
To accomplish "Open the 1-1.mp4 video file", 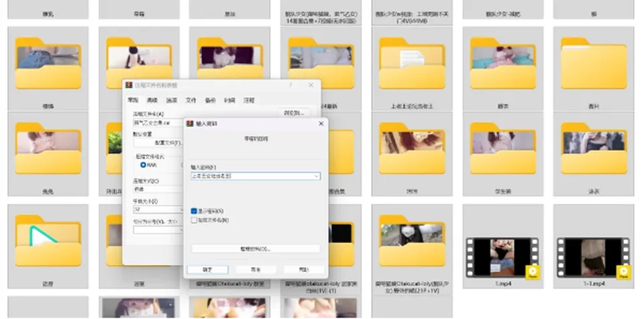I will click(594, 258).
